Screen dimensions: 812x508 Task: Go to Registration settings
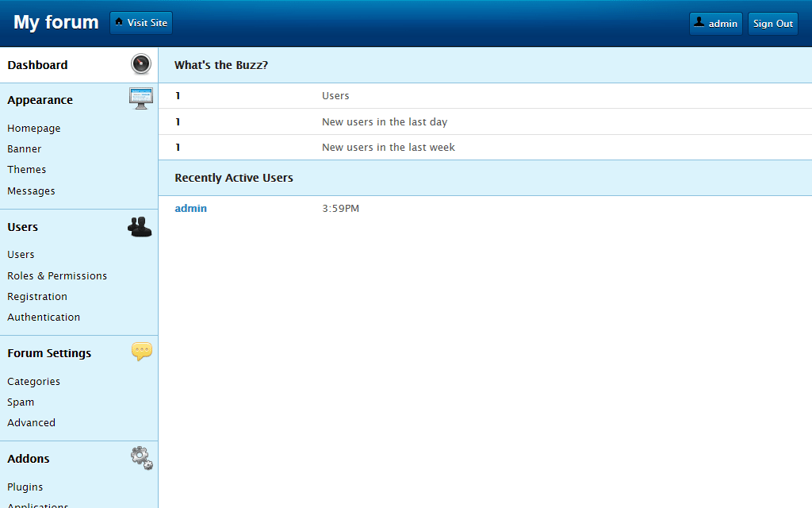(x=37, y=297)
